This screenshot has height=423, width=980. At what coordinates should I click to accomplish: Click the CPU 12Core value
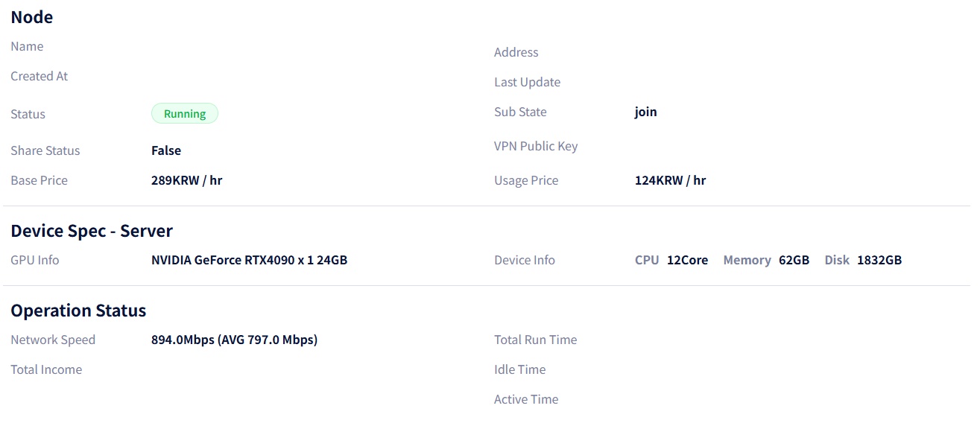[687, 260]
